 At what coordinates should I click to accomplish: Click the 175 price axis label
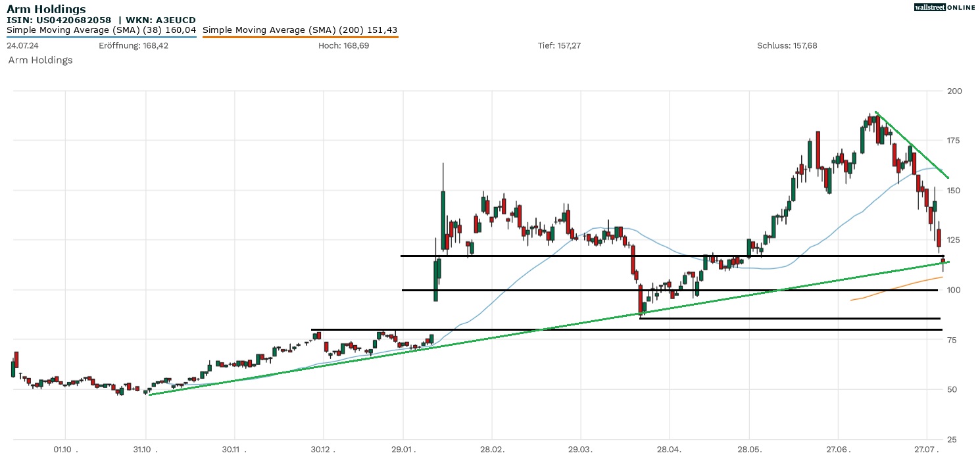pos(954,141)
